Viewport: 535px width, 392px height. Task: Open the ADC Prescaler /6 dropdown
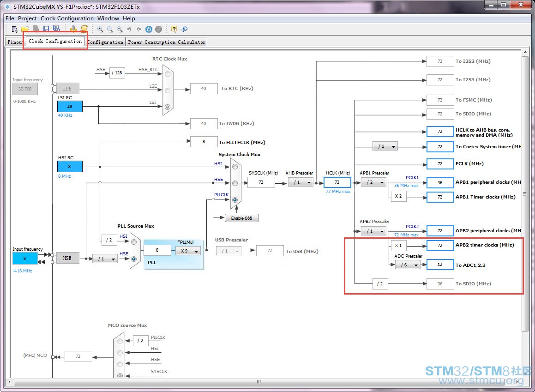(x=408, y=265)
